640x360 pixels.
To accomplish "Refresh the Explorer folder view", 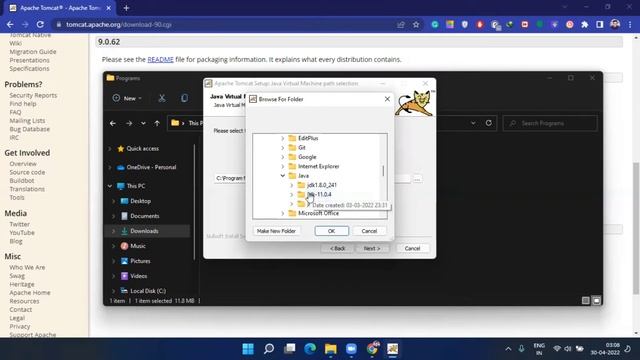I will 489,123.
